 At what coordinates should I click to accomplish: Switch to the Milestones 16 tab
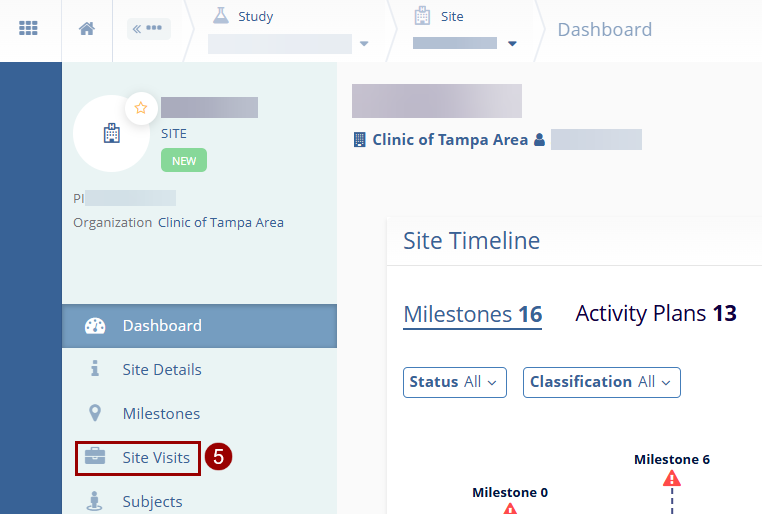pos(472,314)
